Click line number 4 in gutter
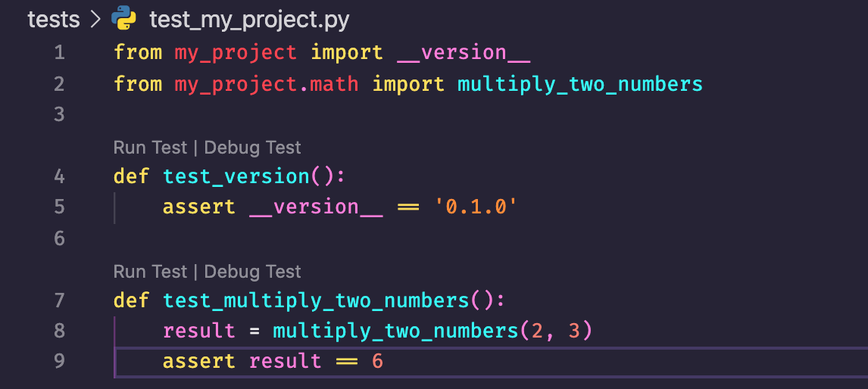The height and width of the screenshot is (389, 868). pyautogui.click(x=59, y=176)
